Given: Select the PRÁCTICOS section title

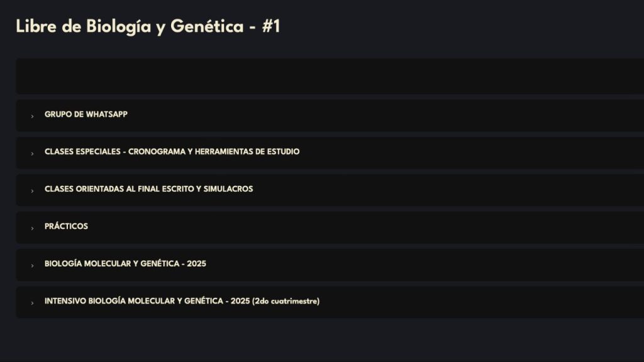Looking at the screenshot, I should click(66, 226).
